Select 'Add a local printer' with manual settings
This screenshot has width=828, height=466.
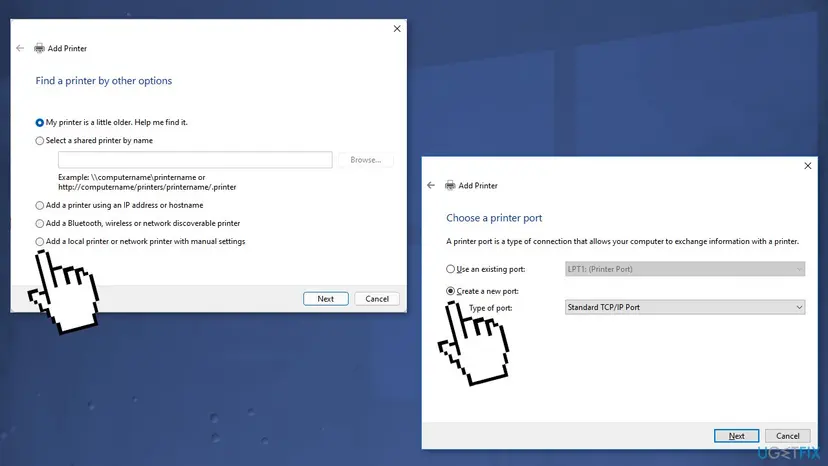click(40, 241)
